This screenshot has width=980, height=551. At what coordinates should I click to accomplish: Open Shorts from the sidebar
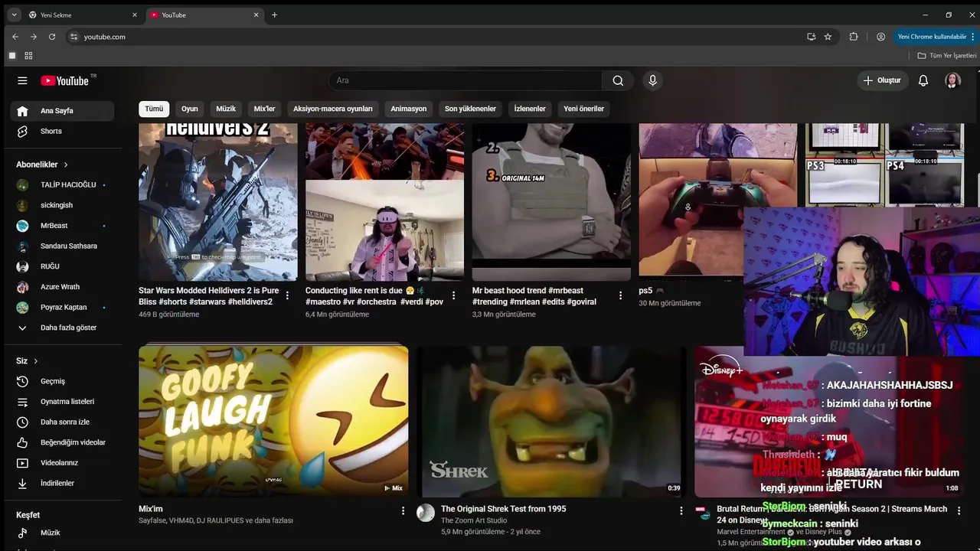pyautogui.click(x=62, y=132)
